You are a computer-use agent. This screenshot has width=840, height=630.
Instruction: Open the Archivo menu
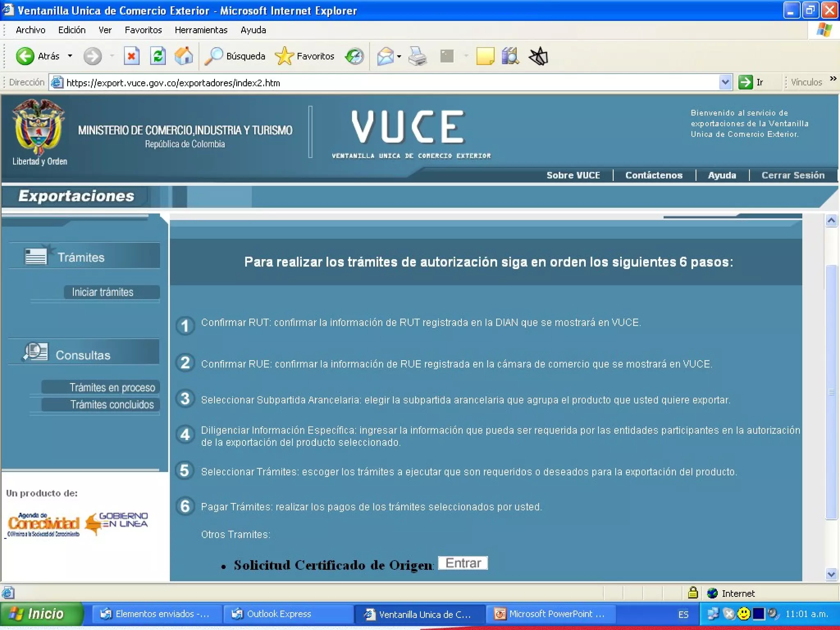(x=30, y=30)
